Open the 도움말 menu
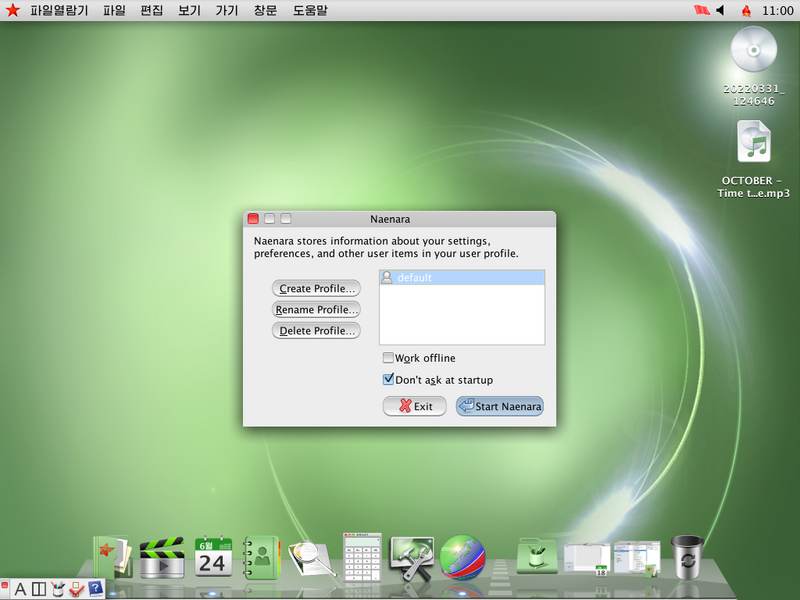This screenshot has width=800, height=600. [x=310, y=10]
